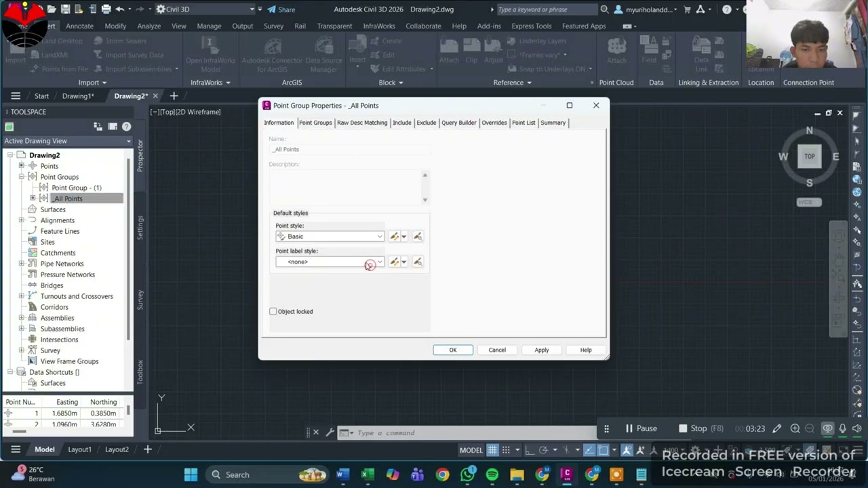Add a new drawing tab with the plus button
The width and height of the screenshot is (868, 488).
(174, 96)
